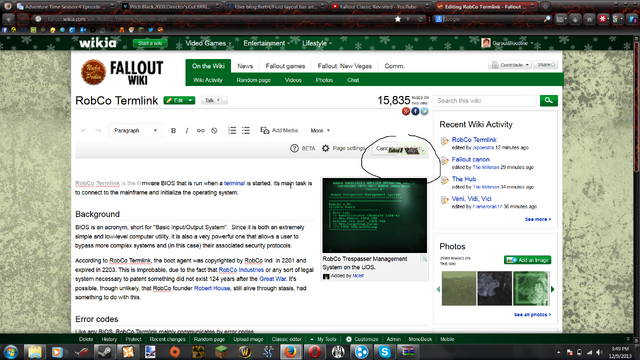Open the Fallout games navigation tab
Screen dimensions: 640x360
click(285, 66)
